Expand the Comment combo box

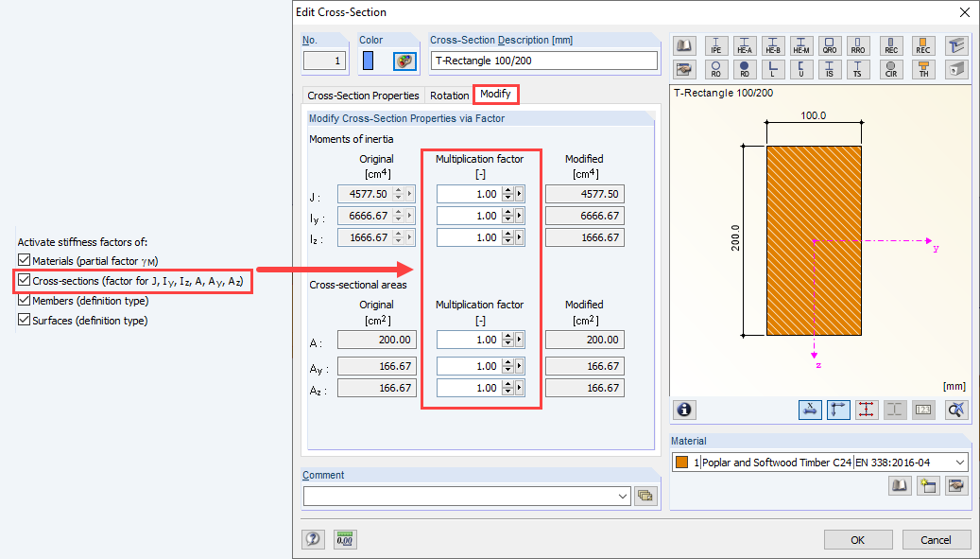point(623,496)
